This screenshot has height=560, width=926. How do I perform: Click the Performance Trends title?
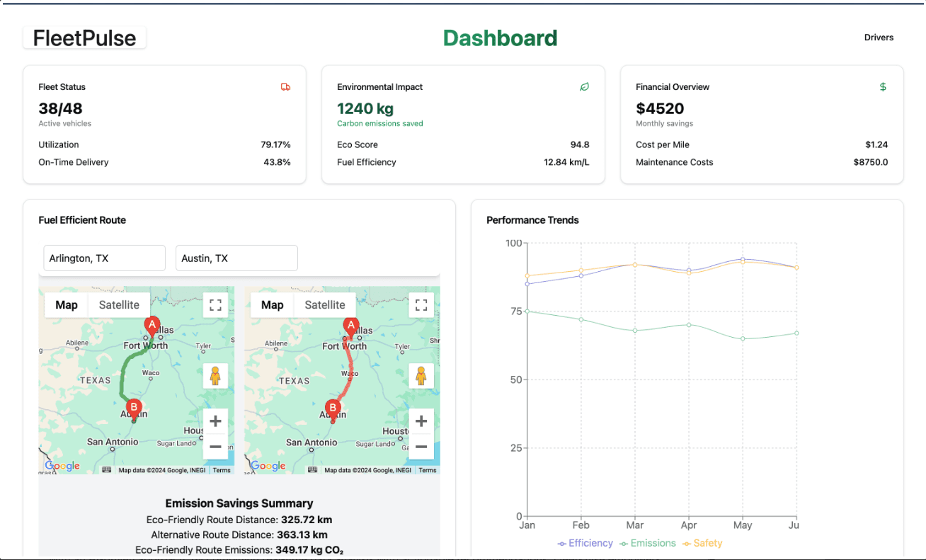[532, 220]
